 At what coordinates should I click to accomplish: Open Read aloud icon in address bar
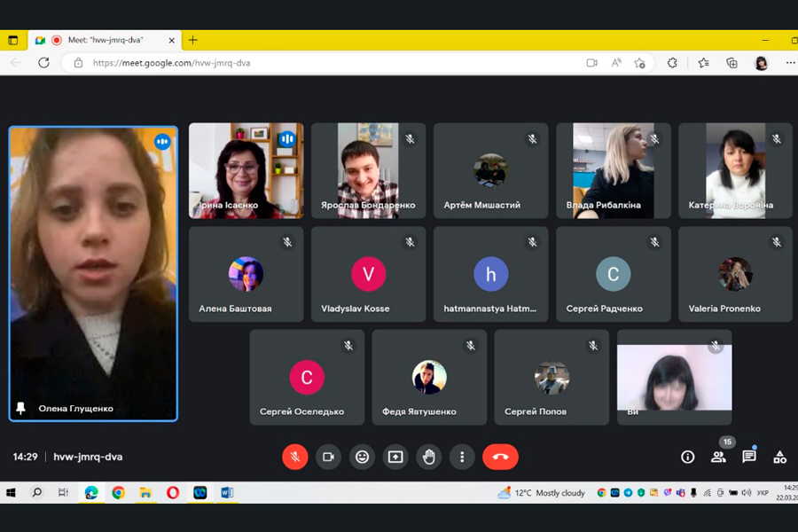coord(616,63)
